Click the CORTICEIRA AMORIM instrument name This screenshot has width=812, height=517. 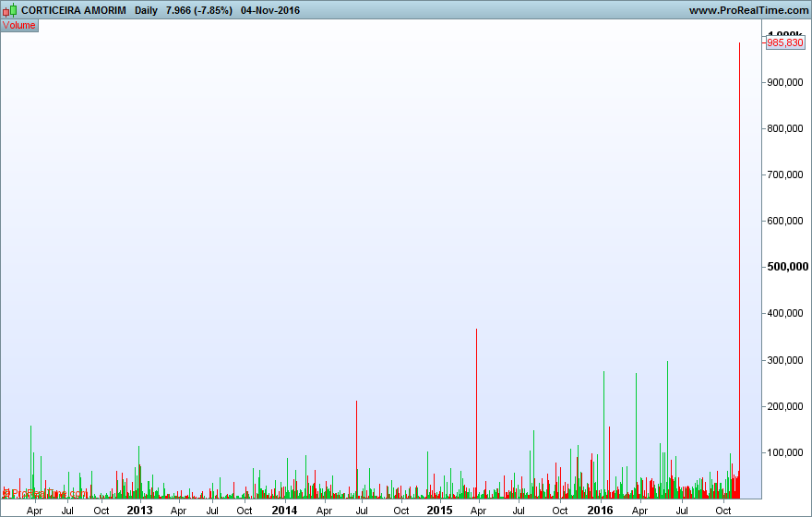(x=74, y=10)
